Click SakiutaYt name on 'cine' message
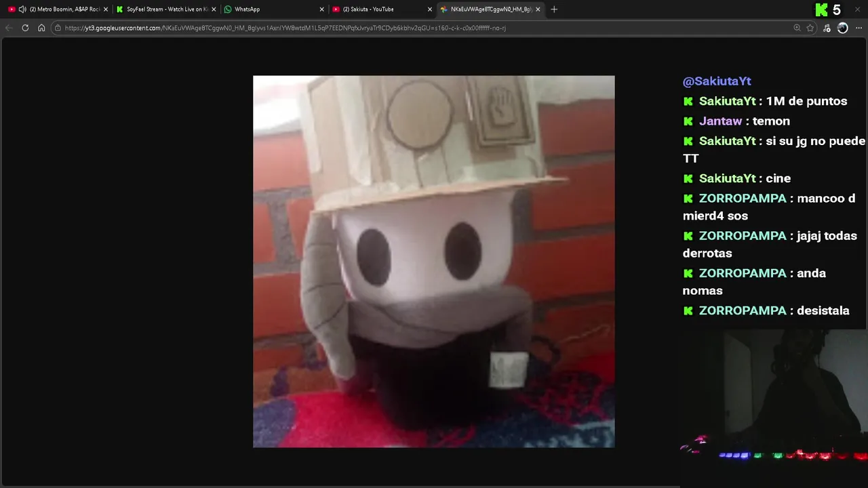Screen dimensions: 868x488 pyautogui.click(x=727, y=178)
